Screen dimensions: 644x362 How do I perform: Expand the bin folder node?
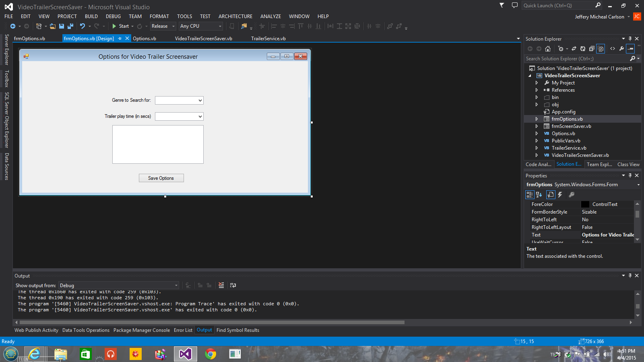[x=537, y=97]
